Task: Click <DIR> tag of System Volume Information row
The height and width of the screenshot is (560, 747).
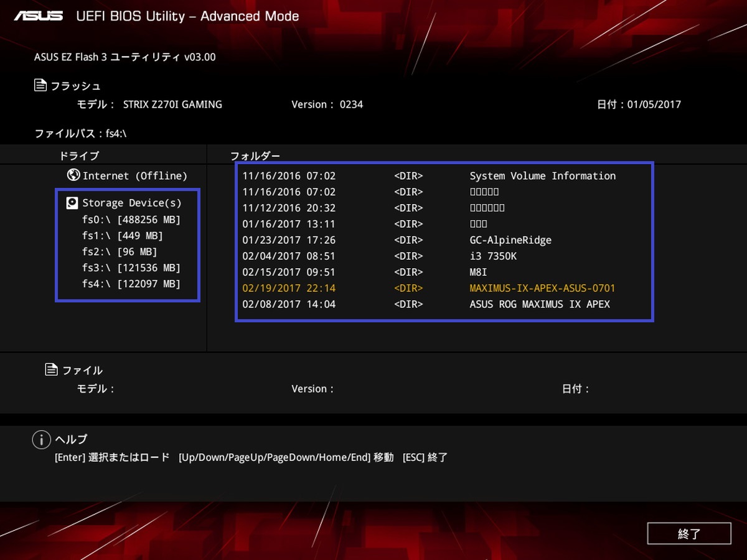Action: 408,176
